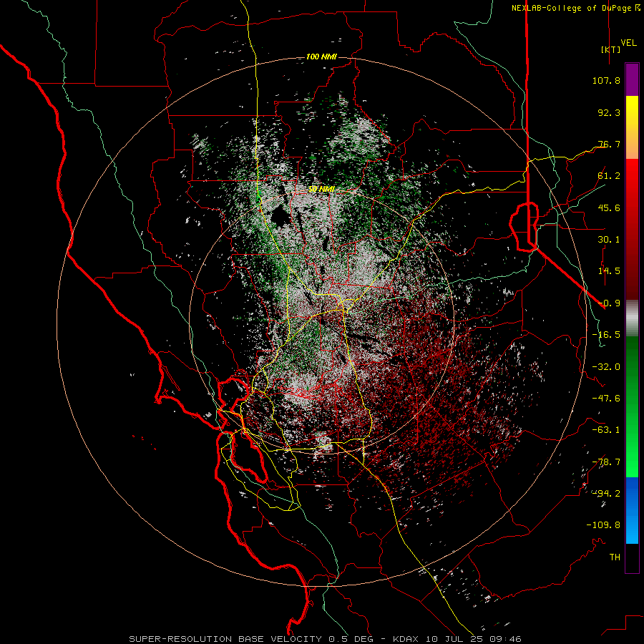Image resolution: width=644 pixels, height=644 pixels.
Task: Click the 100 NMI range ring label
Action: pyautogui.click(x=321, y=57)
